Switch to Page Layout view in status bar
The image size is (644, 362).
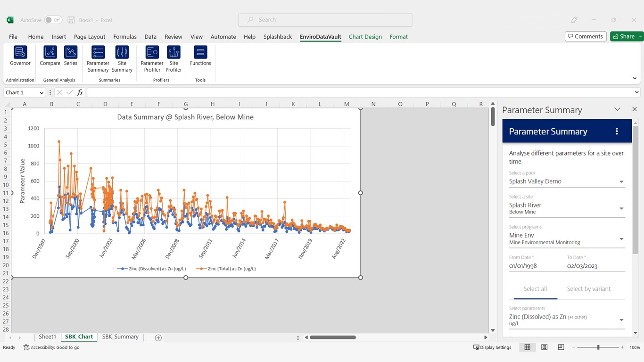click(545, 347)
